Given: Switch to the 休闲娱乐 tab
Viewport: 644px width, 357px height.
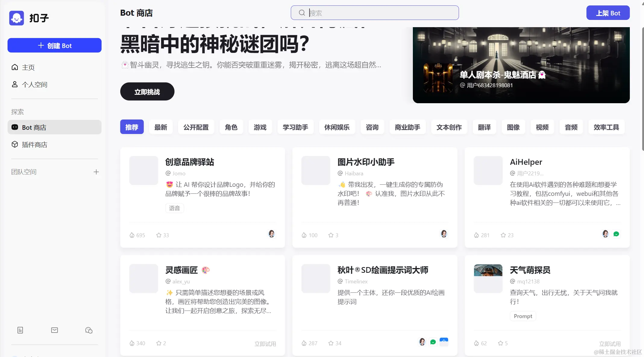Looking at the screenshot, I should pyautogui.click(x=337, y=127).
